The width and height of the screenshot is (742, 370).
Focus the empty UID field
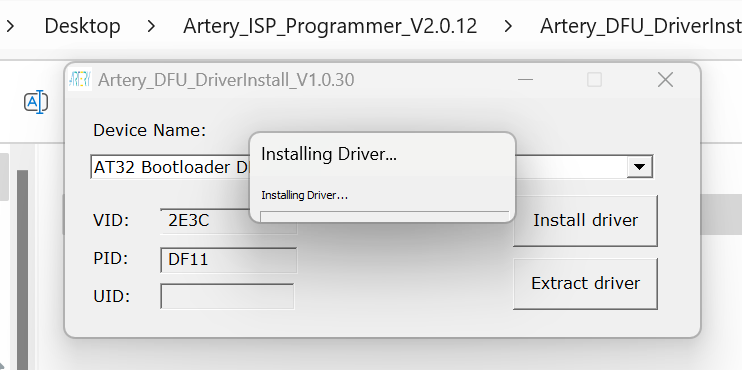pyautogui.click(x=227, y=296)
